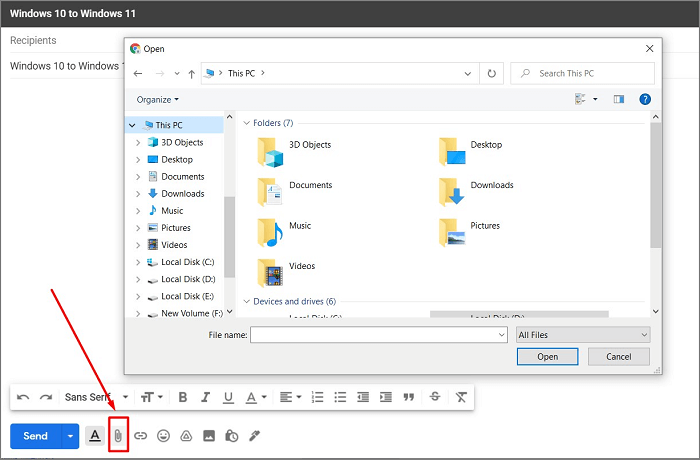Screen dimensions: 700x460
Task: Open the Send options dropdown arrow
Action: 70,436
